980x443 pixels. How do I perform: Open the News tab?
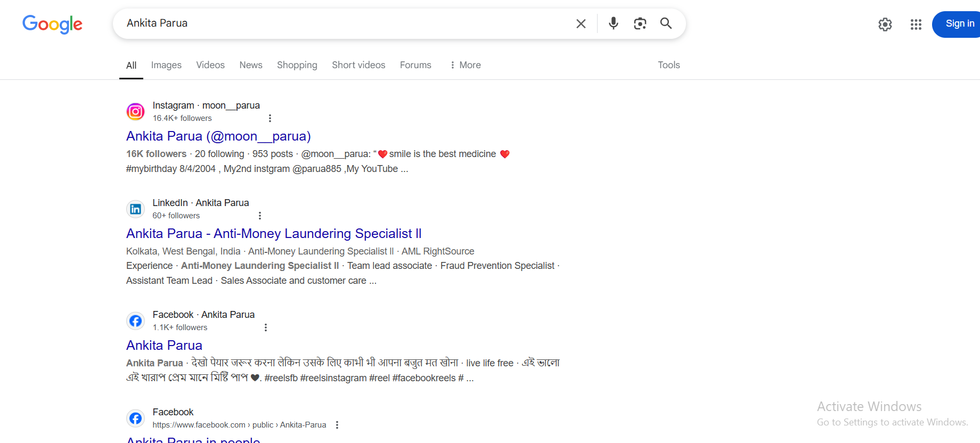[251, 65]
